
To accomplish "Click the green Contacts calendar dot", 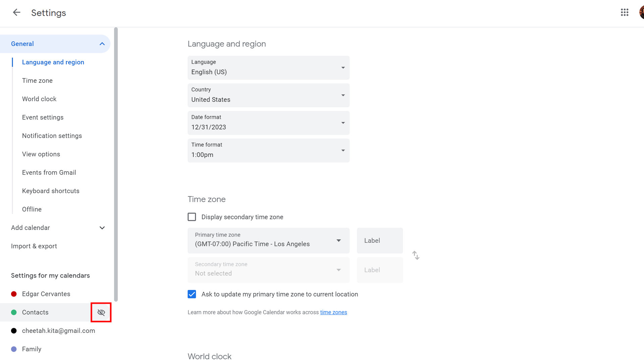I will [x=14, y=312].
